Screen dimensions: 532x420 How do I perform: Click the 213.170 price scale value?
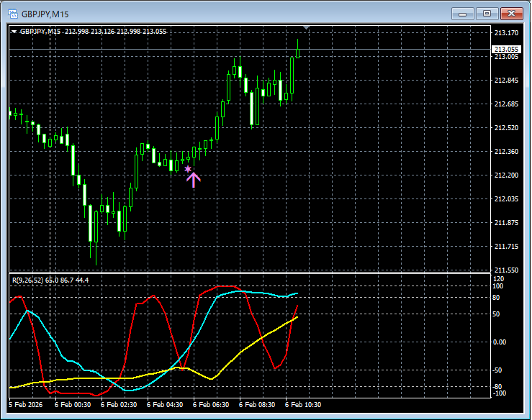tap(506, 33)
